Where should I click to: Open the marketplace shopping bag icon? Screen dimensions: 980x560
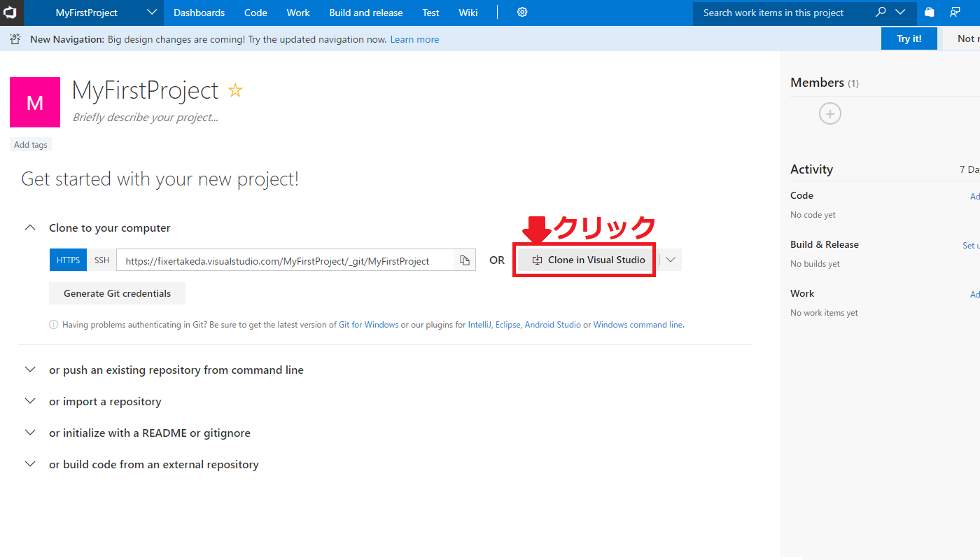(x=929, y=13)
